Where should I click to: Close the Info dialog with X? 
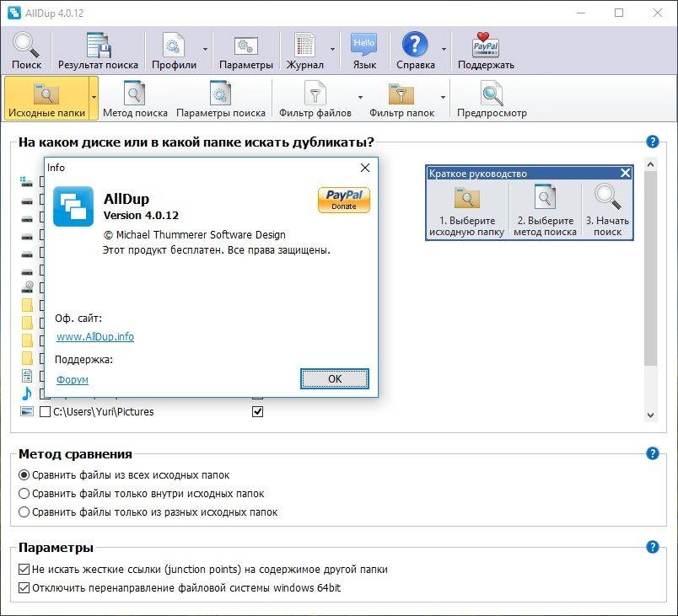click(365, 168)
